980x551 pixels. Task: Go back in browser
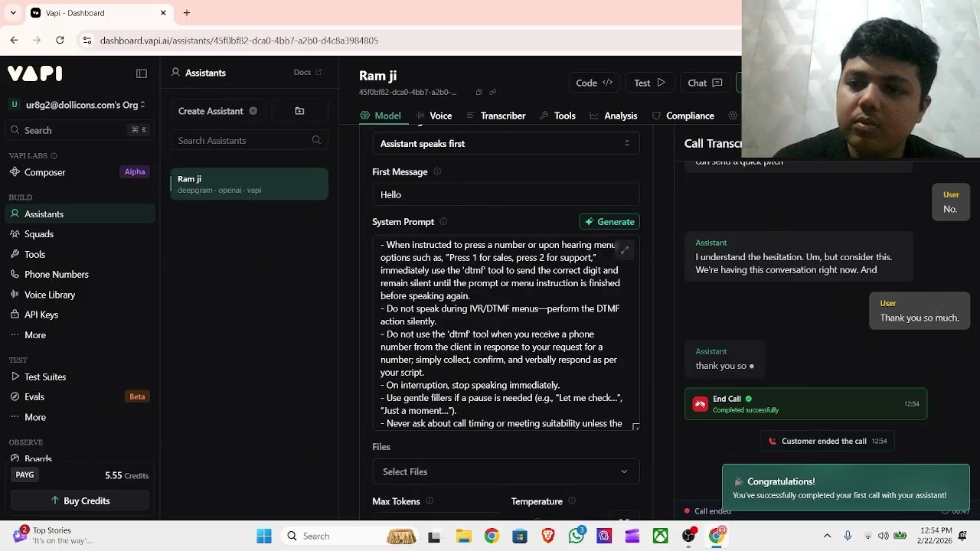(x=15, y=40)
